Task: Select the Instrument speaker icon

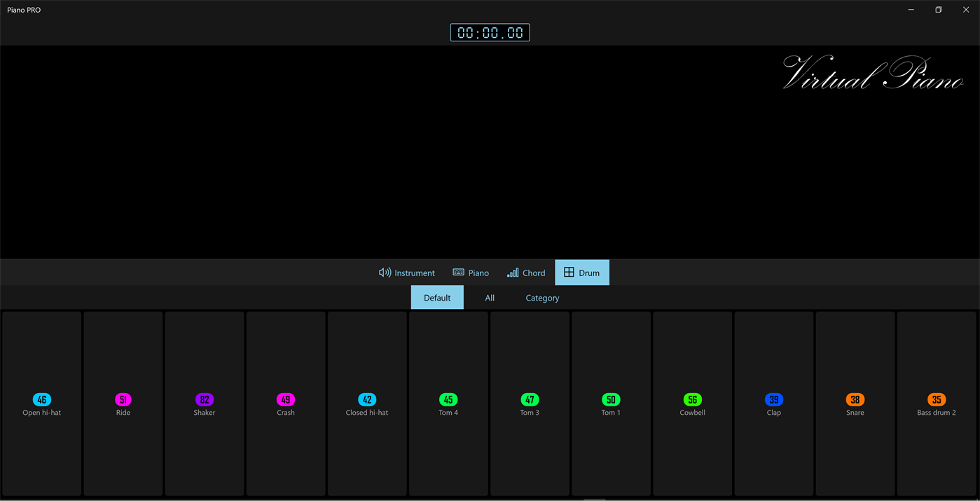Action: tap(385, 273)
